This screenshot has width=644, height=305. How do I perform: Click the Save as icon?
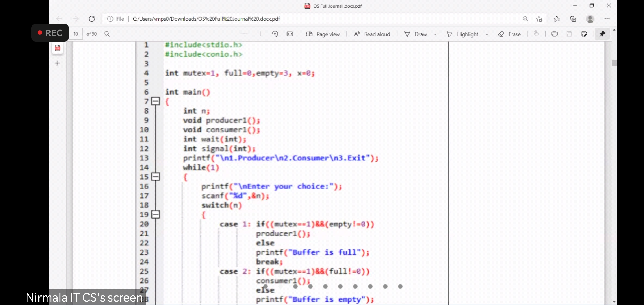point(584,34)
